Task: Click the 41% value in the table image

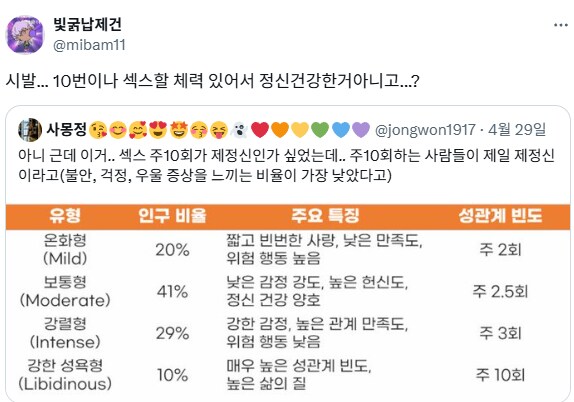Action: pyautogui.click(x=172, y=292)
